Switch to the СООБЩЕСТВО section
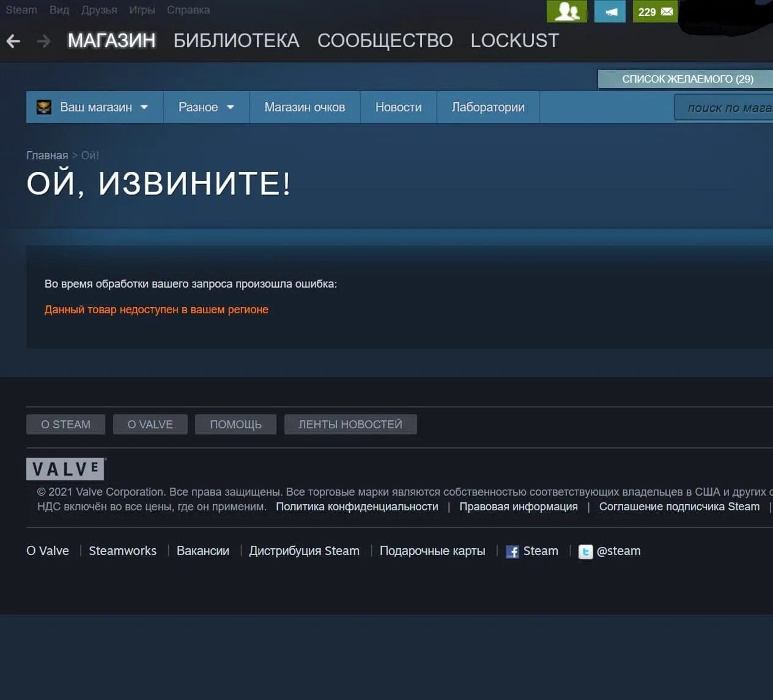 [x=385, y=40]
